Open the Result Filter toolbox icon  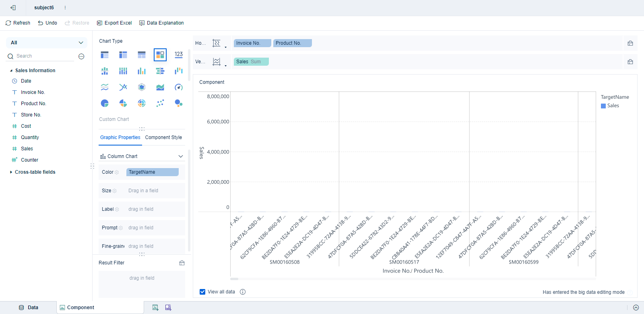pos(182,263)
